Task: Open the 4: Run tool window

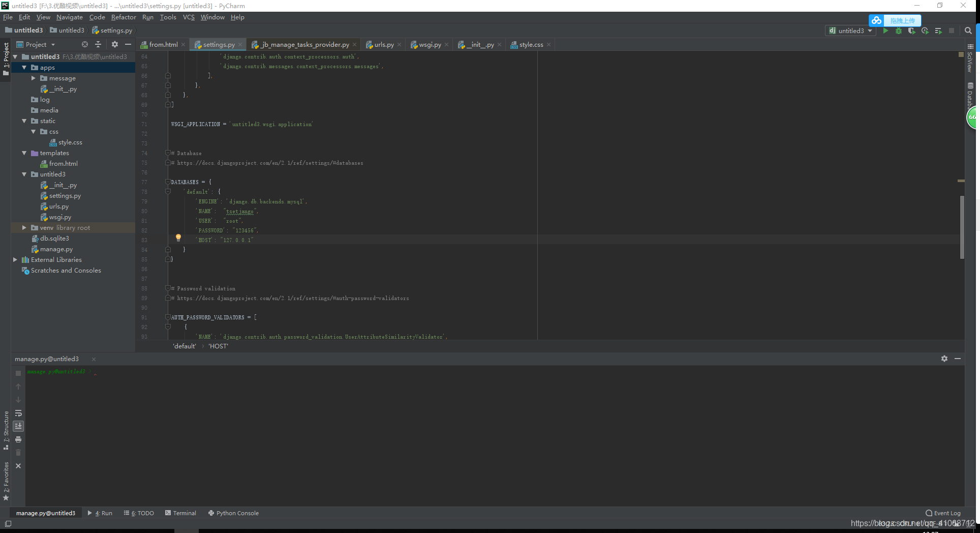Action: [100, 513]
